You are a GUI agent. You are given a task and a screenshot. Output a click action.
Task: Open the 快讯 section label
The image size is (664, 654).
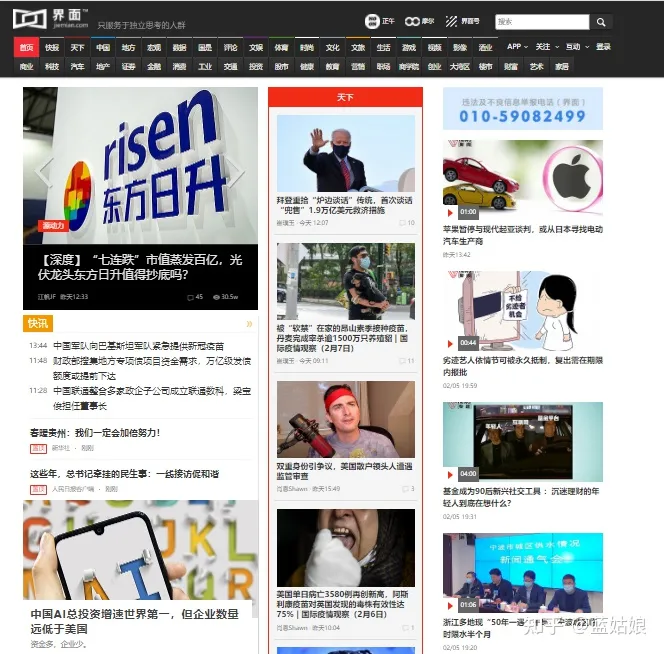coord(38,324)
